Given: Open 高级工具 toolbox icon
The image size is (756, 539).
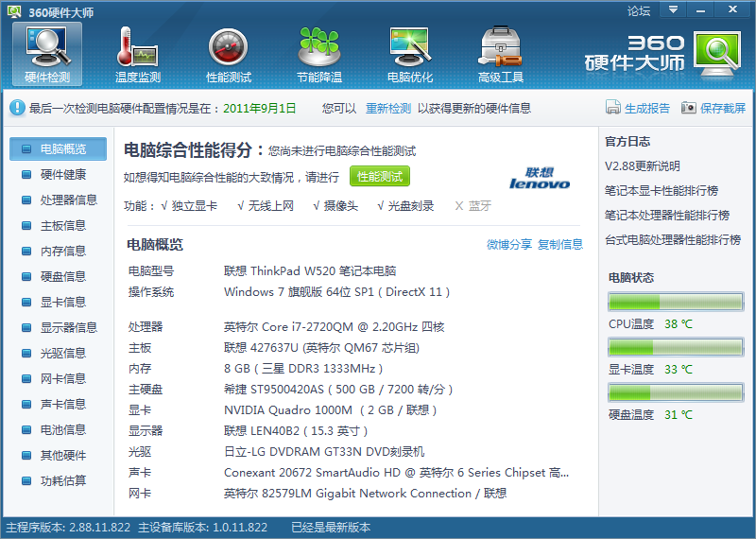Looking at the screenshot, I should point(501,54).
